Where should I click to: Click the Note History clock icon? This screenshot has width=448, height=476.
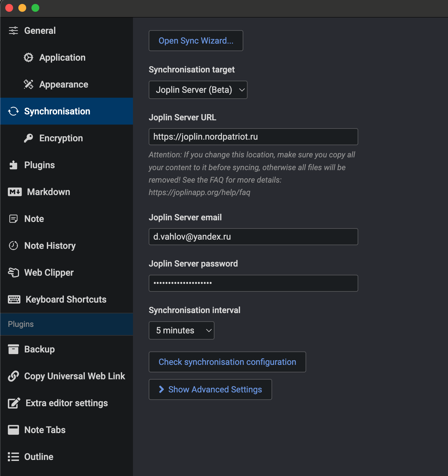click(13, 246)
